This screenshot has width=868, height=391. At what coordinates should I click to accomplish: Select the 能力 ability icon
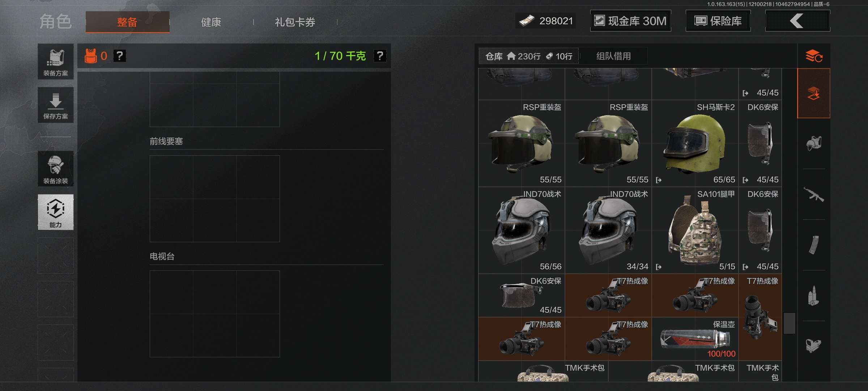56,212
